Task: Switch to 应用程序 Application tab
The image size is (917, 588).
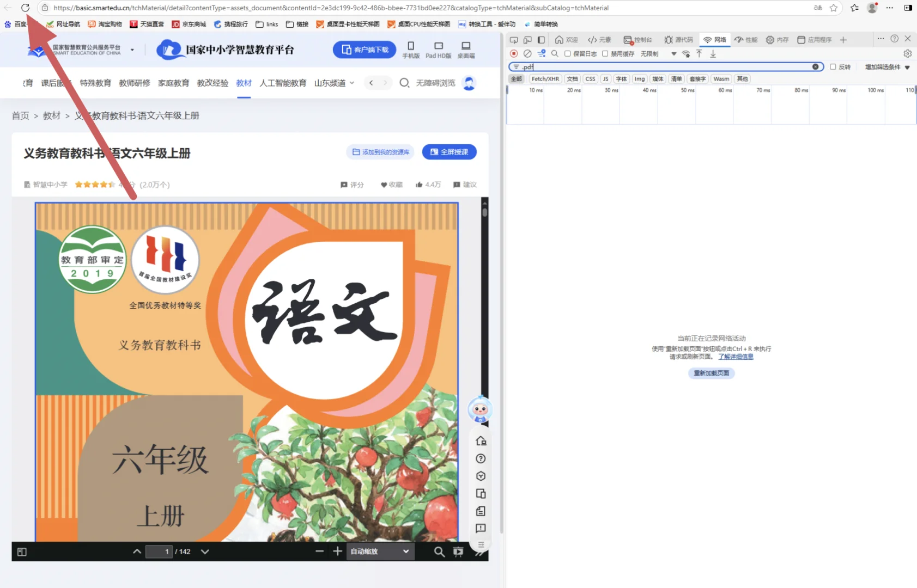Action: 814,40
